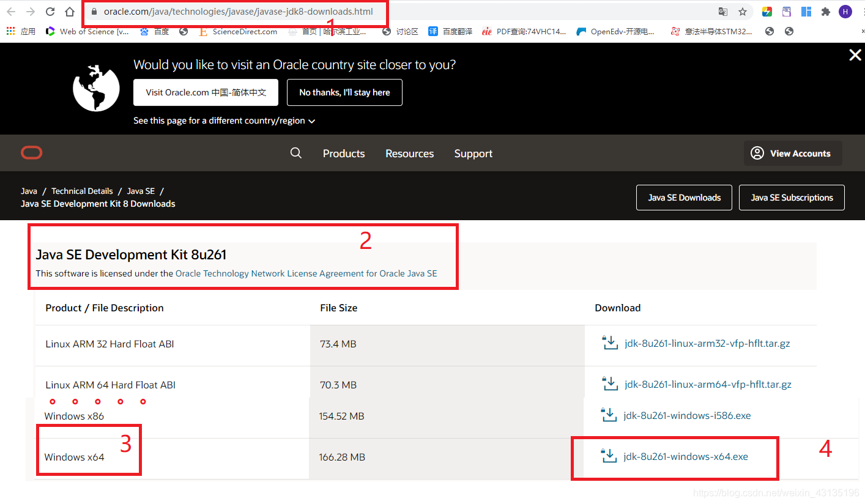The height and width of the screenshot is (504, 865).
Task: Download jdk-8u261-windows-i586.exe
Action: (687, 416)
